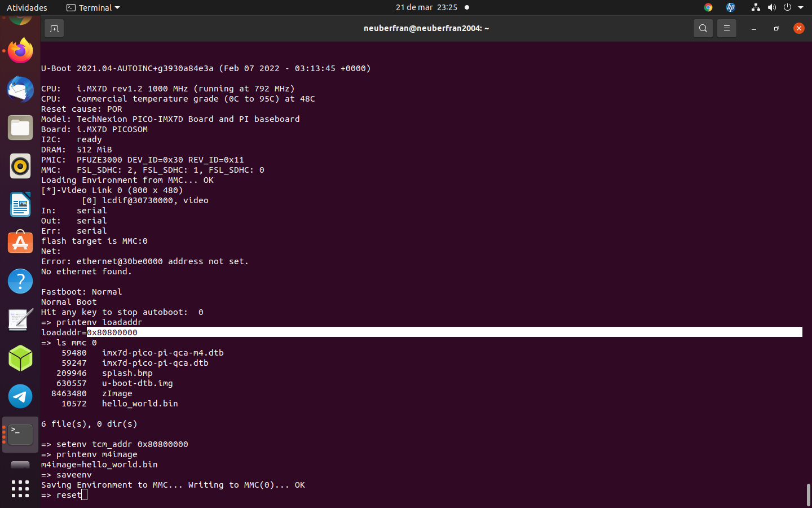Click 'hello_world.bin' in the ls listing
Image resolution: width=812 pixels, height=508 pixels.
click(140, 404)
